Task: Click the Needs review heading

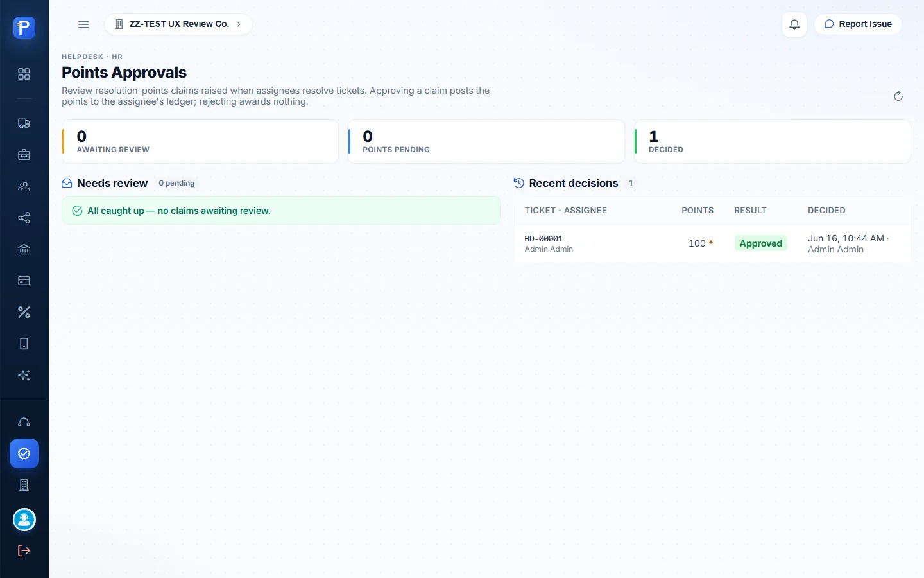Action: 112,183
